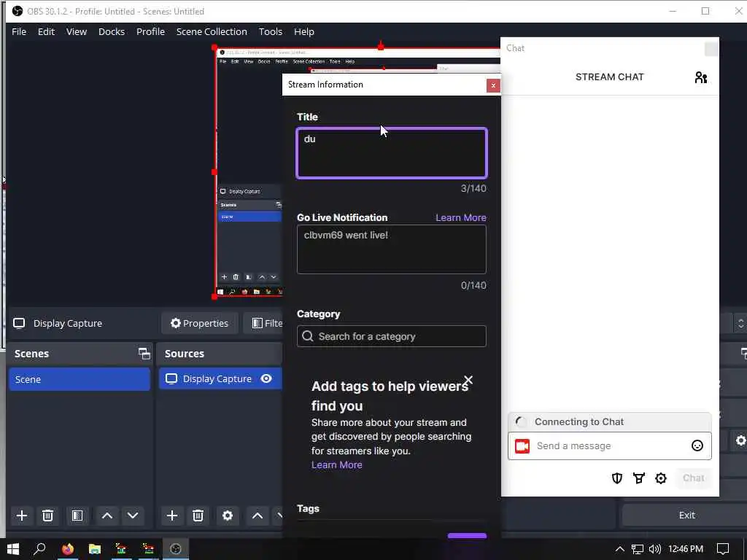747x560 pixels.
Task: Open the Edit menu
Action: pos(46,31)
